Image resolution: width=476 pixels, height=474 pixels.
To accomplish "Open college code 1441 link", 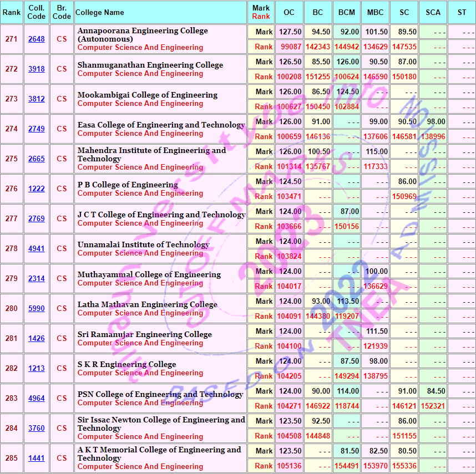I will [x=37, y=458].
